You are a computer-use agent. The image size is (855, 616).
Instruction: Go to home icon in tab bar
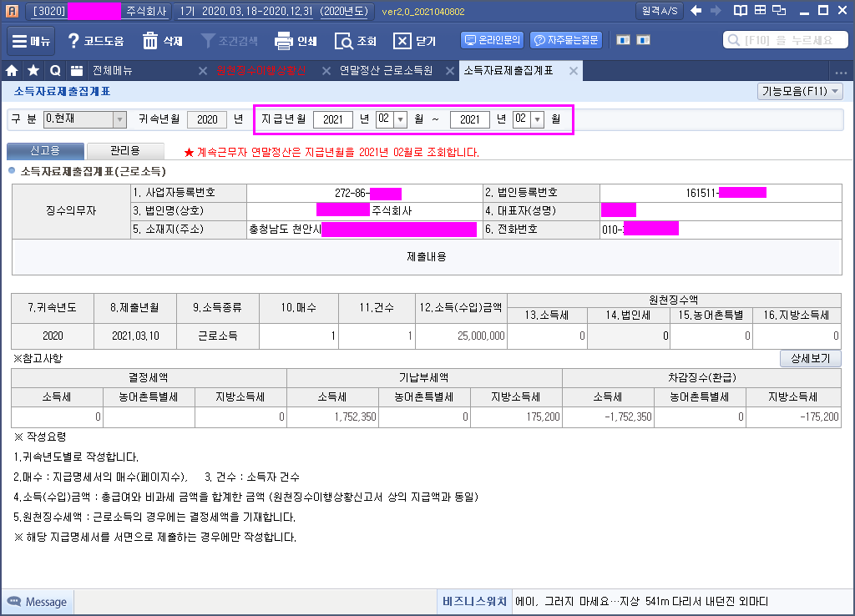pos(13,70)
